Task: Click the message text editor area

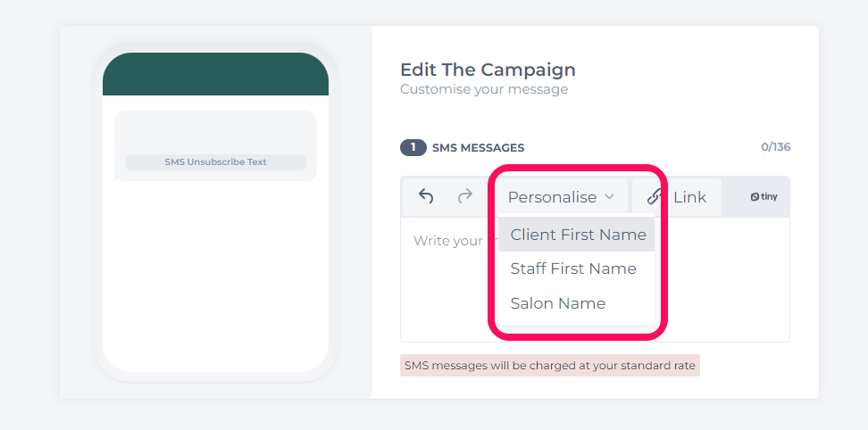Action: [595, 279]
